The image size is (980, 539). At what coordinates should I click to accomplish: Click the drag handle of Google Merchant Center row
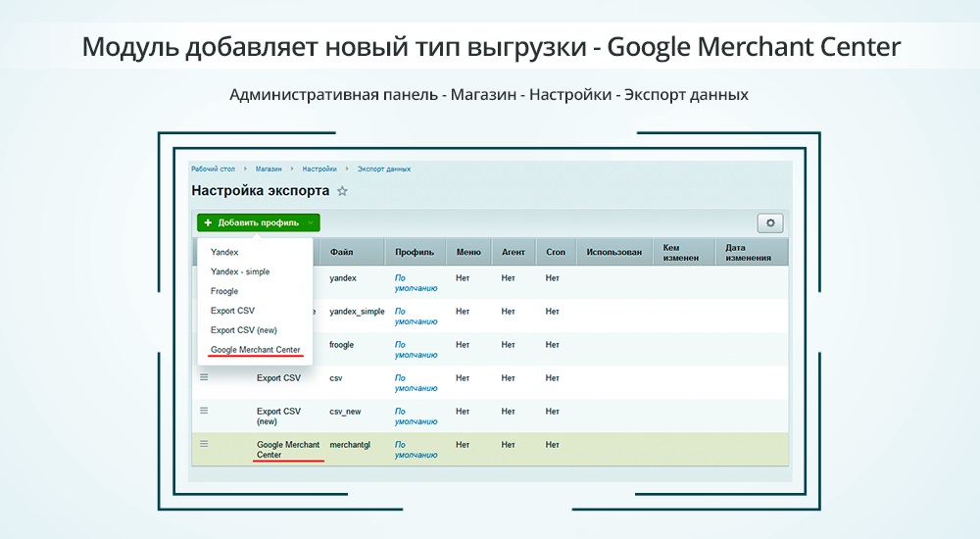pos(204,443)
